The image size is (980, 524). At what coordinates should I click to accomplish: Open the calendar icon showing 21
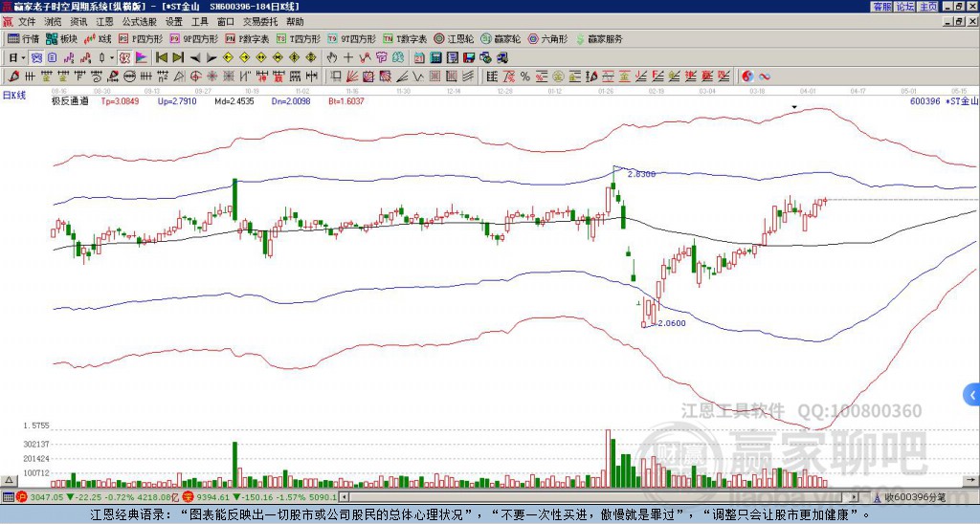(x=419, y=58)
